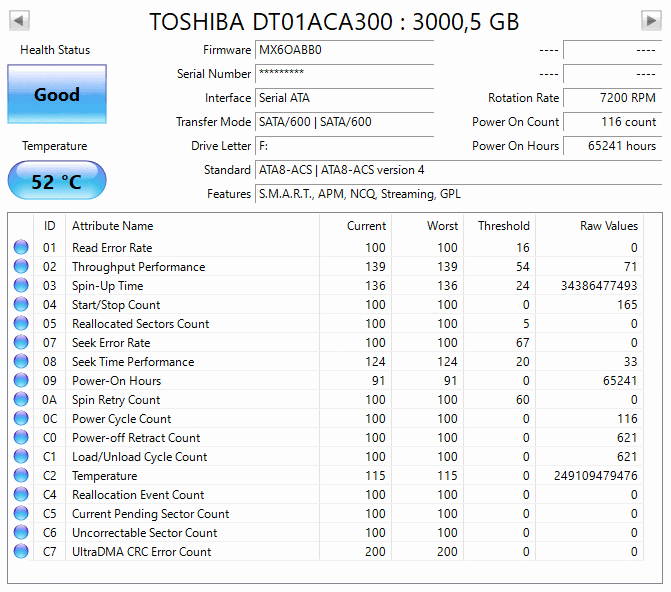
Task: Select the UltraDMA CRC Error Count name
Action: coord(142,552)
